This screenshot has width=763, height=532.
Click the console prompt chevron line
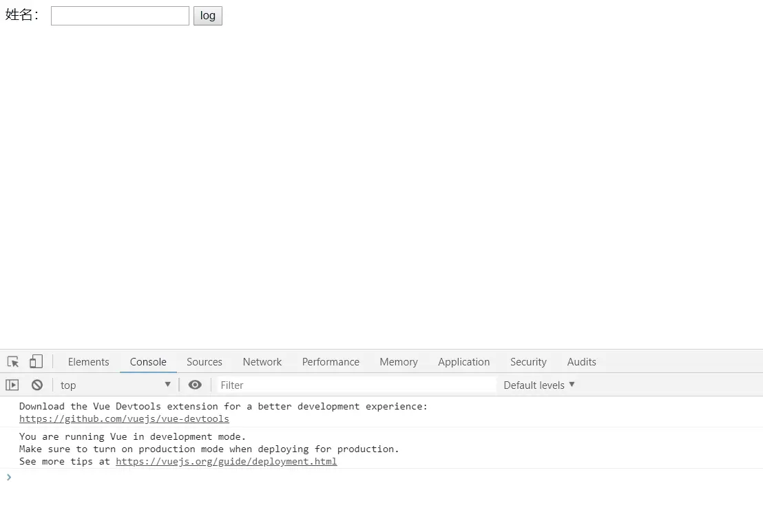point(381,477)
